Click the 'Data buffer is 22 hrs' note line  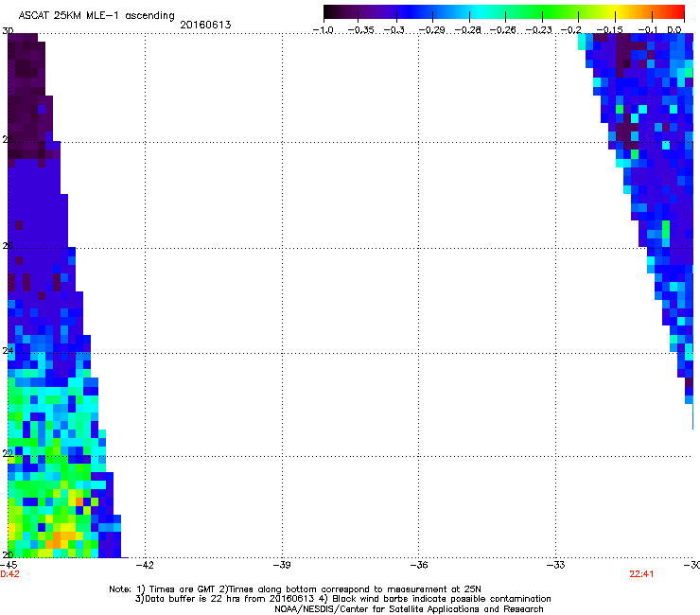point(342,599)
